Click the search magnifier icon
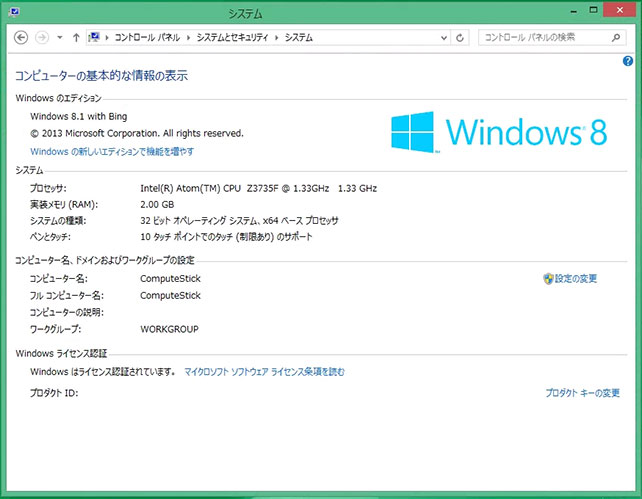642x499 pixels. point(616,38)
